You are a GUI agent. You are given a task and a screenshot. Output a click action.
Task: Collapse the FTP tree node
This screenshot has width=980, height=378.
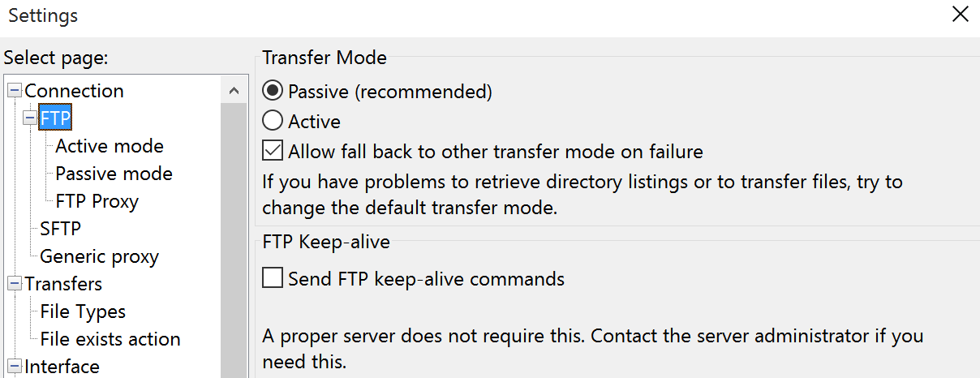pyautogui.click(x=31, y=118)
